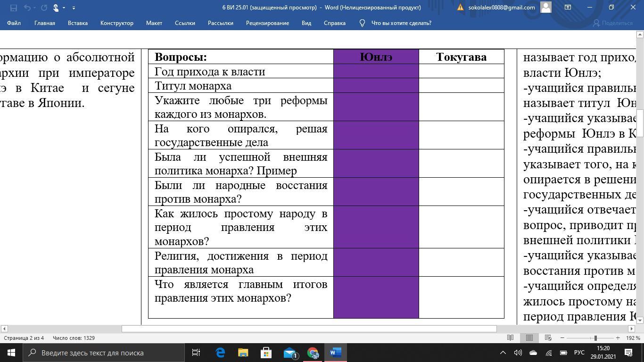Switch to the Макет tab

(154, 23)
